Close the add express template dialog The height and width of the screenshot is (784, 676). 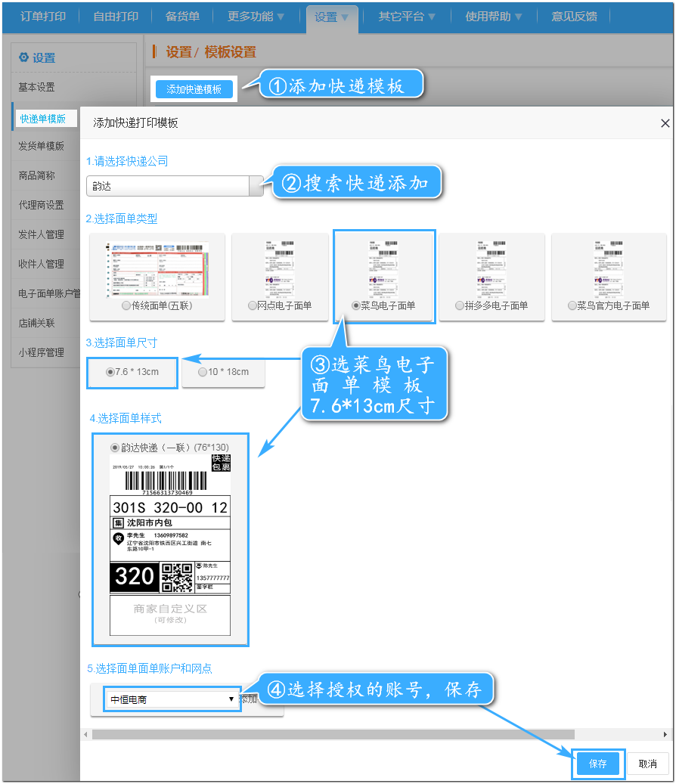[x=665, y=123]
